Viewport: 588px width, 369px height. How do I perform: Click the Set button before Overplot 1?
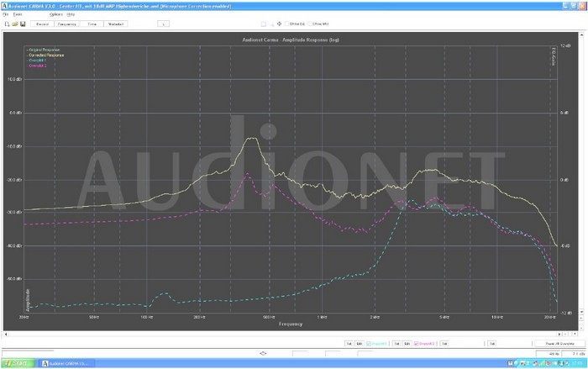349,344
